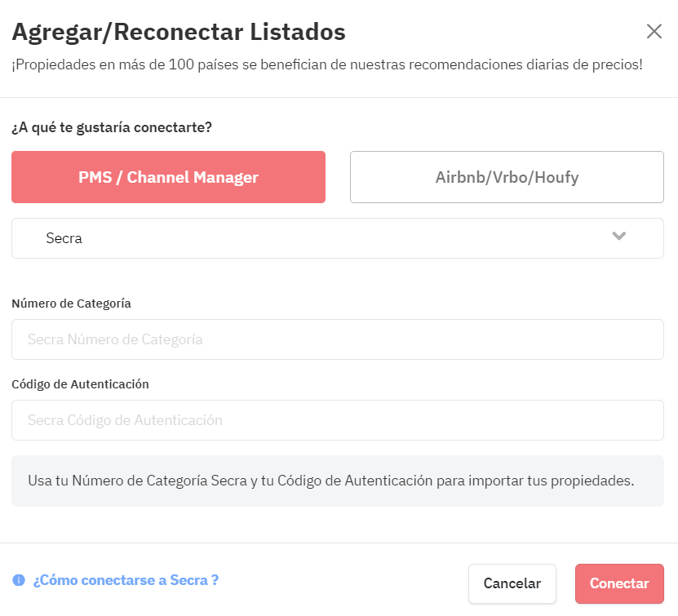Click the subtitle about recomendaciones diarias de precios
The height and width of the screenshot is (616, 678).
(327, 64)
